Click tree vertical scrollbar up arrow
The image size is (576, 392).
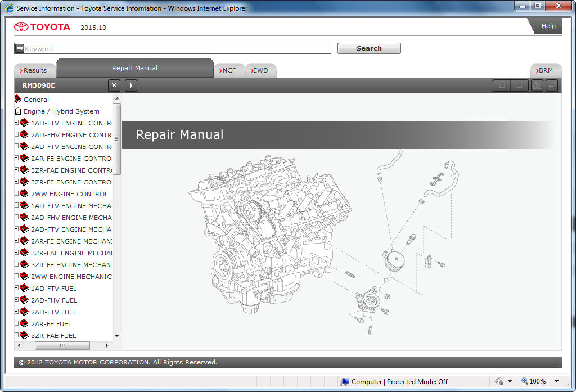coord(117,98)
